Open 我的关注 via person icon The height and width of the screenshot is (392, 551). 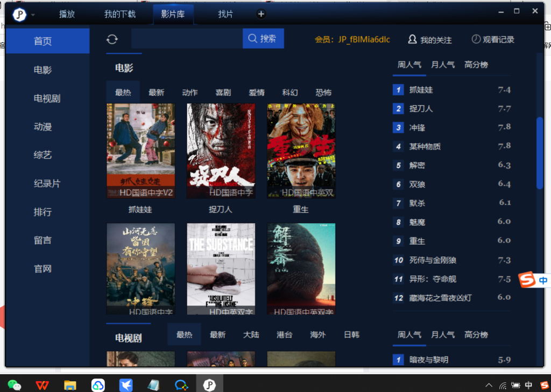[430, 40]
